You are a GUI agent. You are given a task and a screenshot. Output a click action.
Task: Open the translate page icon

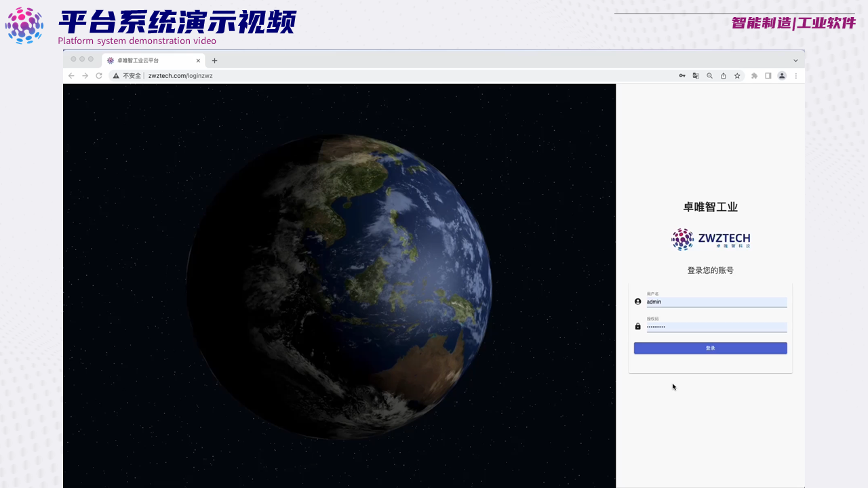696,76
